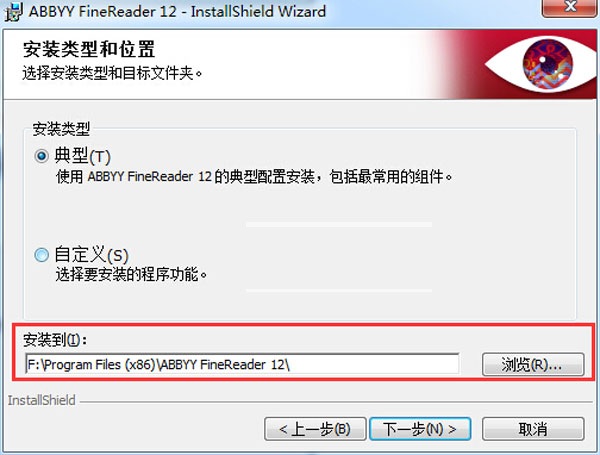The height and width of the screenshot is (455, 600).
Task: Click the 安装类型 group box label
Action: point(61,129)
